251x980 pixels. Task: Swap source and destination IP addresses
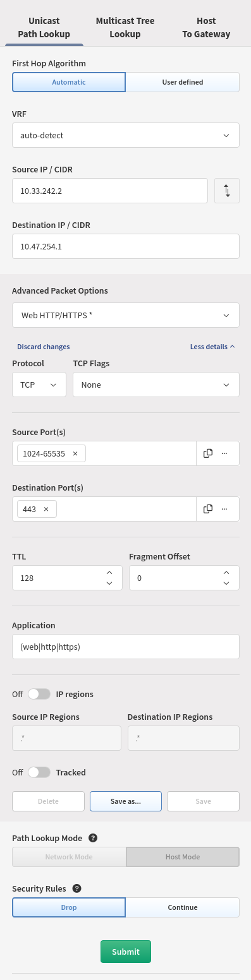(227, 191)
